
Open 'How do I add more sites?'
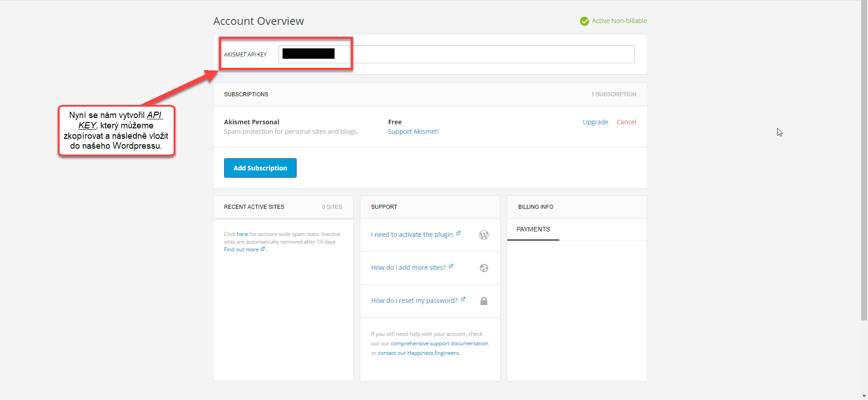coord(408,268)
